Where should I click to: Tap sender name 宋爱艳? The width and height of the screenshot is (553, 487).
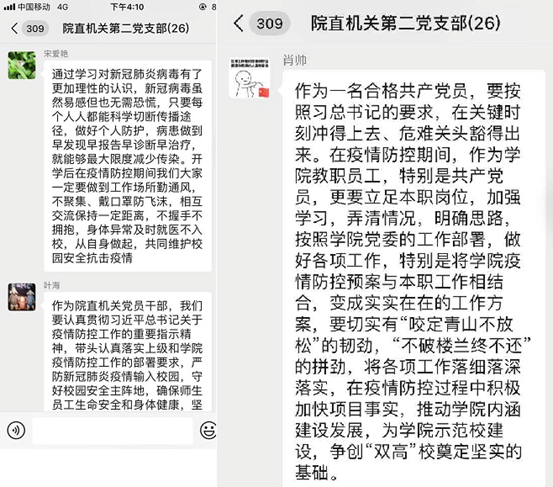point(56,54)
